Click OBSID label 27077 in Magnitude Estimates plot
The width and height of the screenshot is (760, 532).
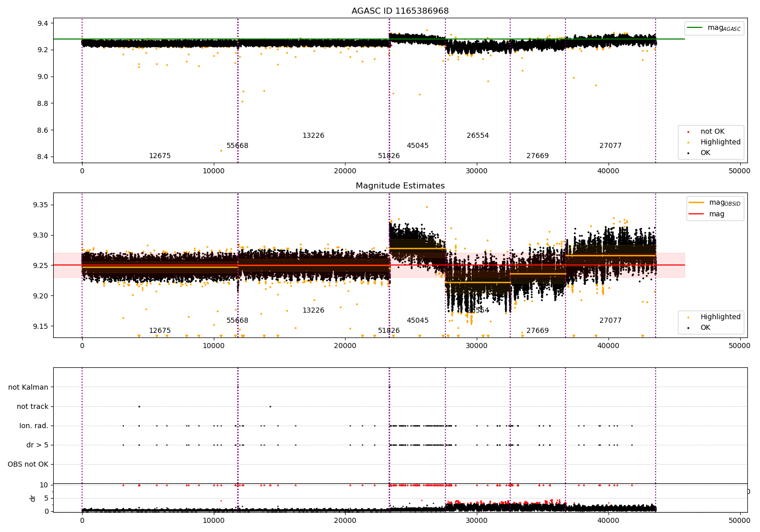pos(611,321)
